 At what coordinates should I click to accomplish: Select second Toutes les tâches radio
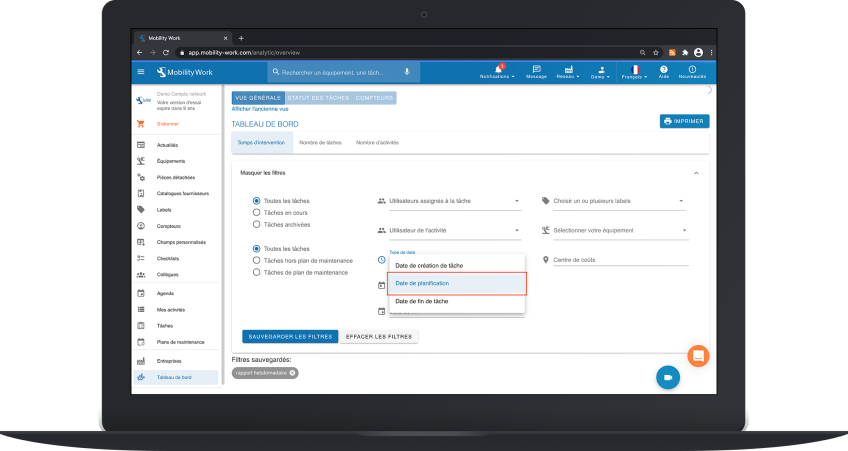pos(257,249)
